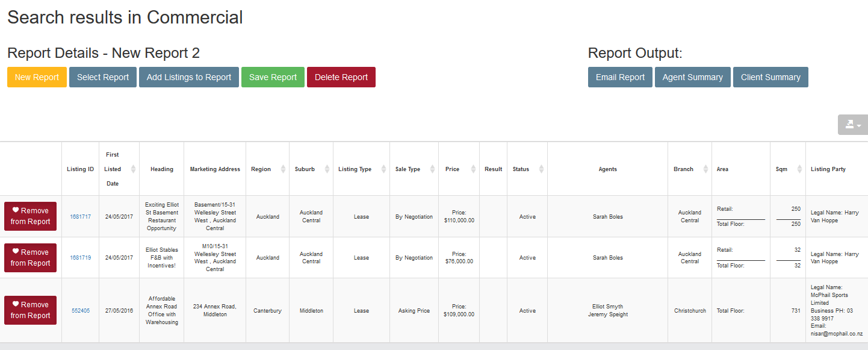
Task: Remove listing 552405 from report
Action: (31, 310)
